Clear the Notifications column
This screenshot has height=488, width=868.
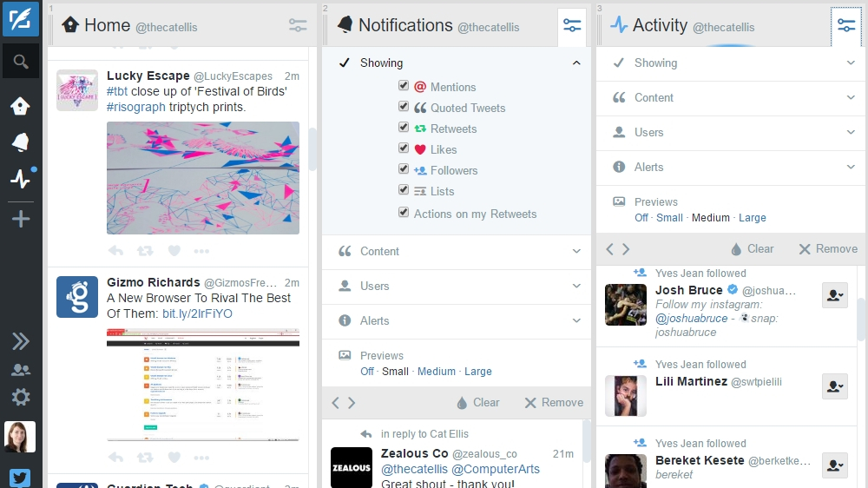click(478, 403)
